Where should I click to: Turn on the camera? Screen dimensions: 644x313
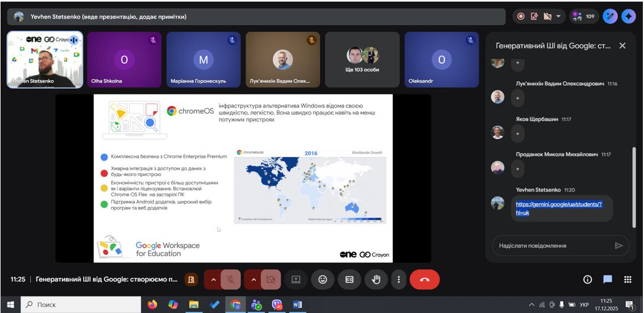click(x=271, y=279)
